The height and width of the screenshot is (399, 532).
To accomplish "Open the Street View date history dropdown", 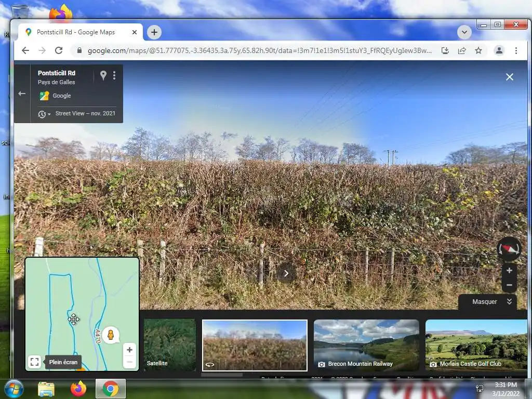I will coord(44,114).
